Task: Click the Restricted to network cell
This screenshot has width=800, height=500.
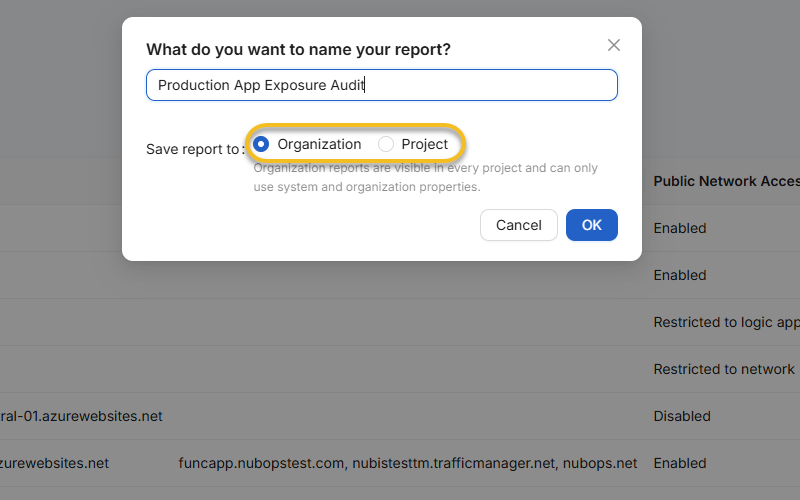Action: (724, 369)
